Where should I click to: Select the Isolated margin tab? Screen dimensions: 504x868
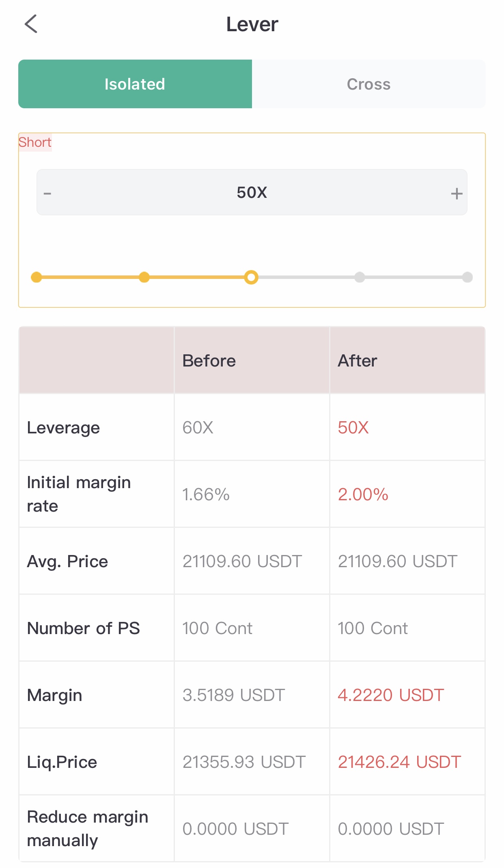[x=135, y=84]
